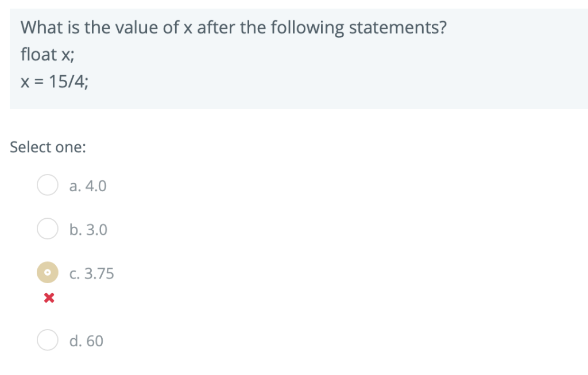The width and height of the screenshot is (588, 375).
Task: Click the red incorrect-answer X icon
Action: coord(48,297)
